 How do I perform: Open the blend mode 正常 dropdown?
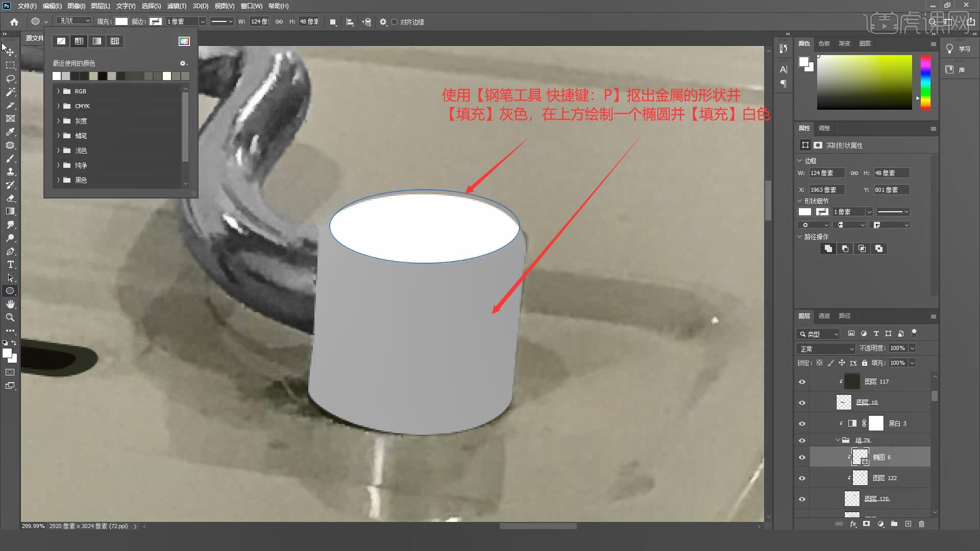tap(825, 349)
